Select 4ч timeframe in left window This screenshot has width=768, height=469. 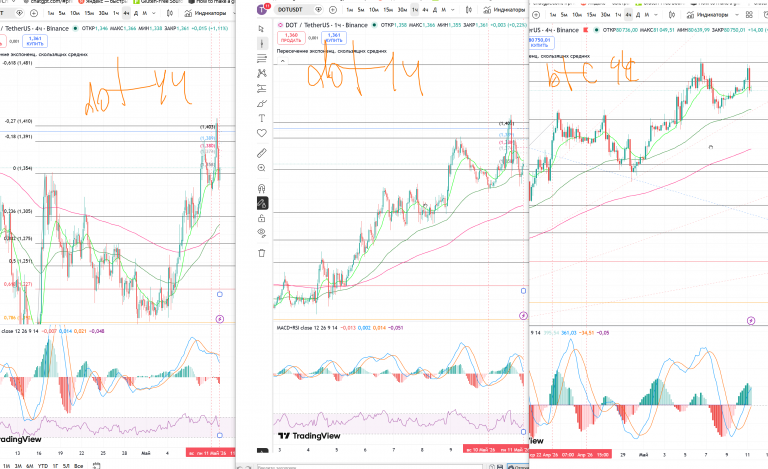pyautogui.click(x=126, y=13)
